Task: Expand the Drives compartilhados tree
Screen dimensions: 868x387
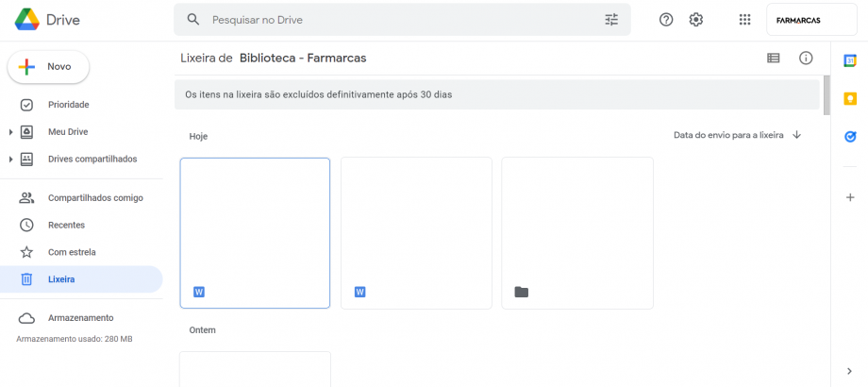Action: [10, 159]
